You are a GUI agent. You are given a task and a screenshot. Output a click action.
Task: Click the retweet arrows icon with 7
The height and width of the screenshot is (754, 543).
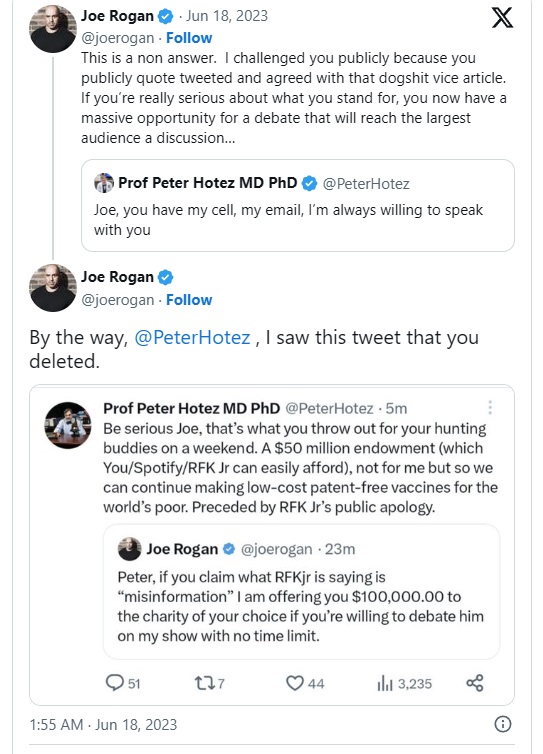(x=202, y=683)
